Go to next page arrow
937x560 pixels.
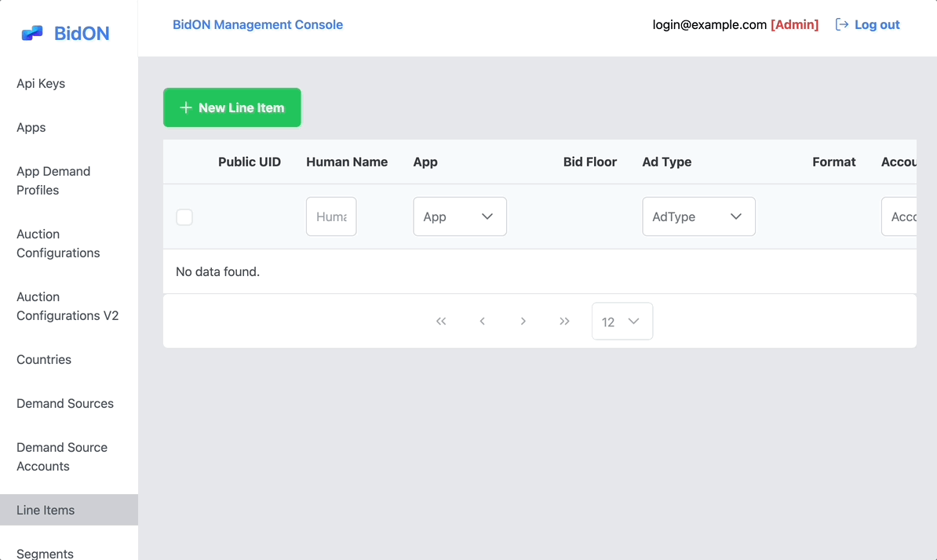tap(523, 322)
